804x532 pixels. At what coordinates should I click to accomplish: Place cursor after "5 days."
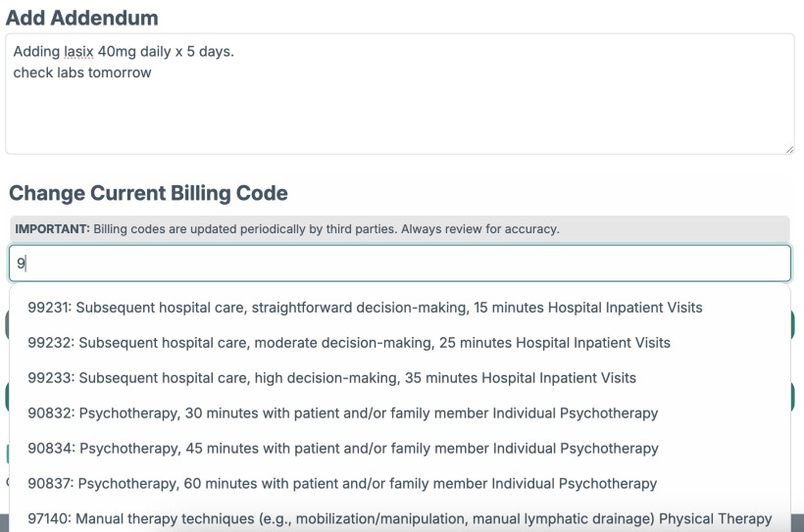235,52
